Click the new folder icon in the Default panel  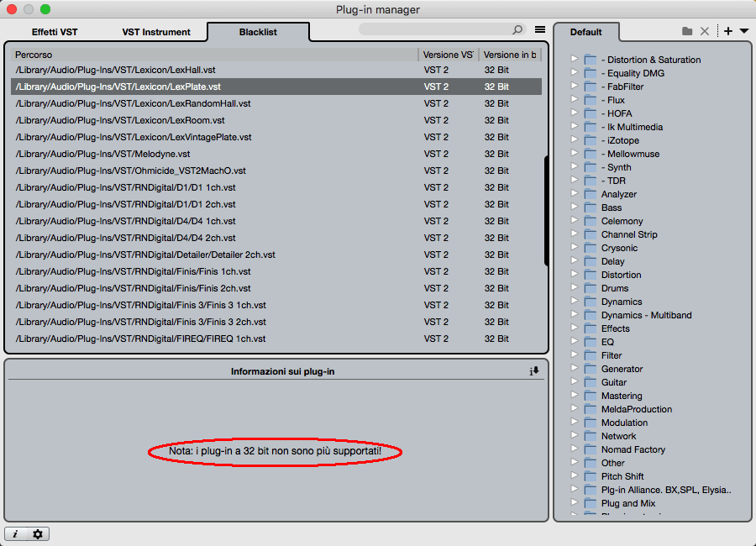click(687, 31)
